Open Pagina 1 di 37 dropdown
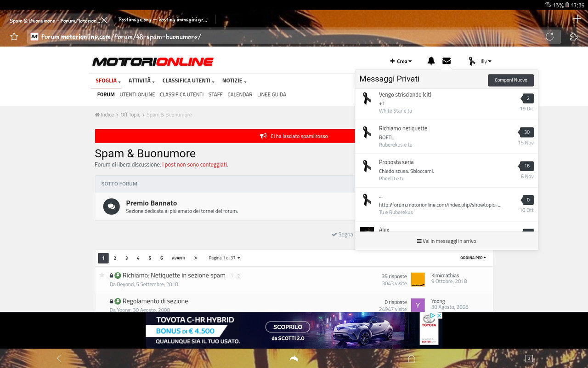 224,258
